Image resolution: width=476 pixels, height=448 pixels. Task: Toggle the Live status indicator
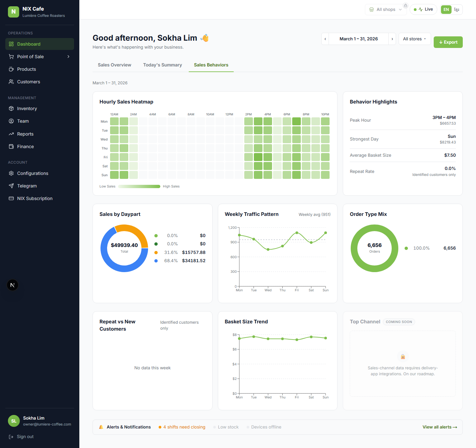(423, 9)
